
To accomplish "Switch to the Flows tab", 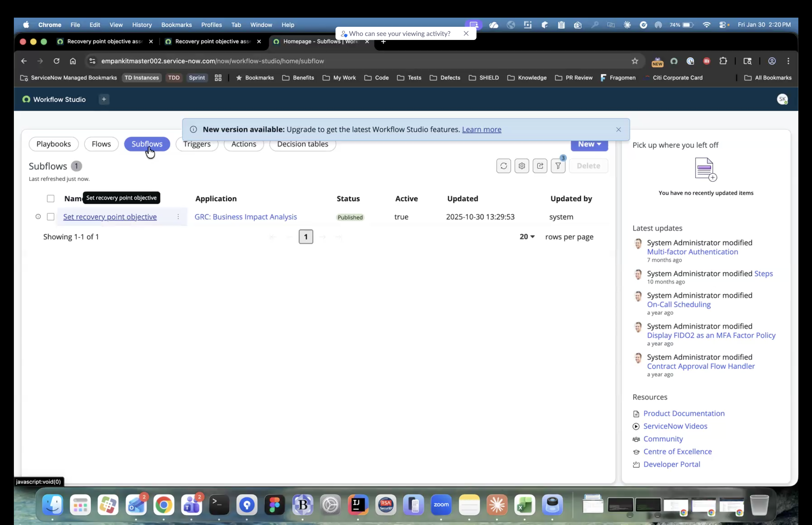I will pos(101,144).
